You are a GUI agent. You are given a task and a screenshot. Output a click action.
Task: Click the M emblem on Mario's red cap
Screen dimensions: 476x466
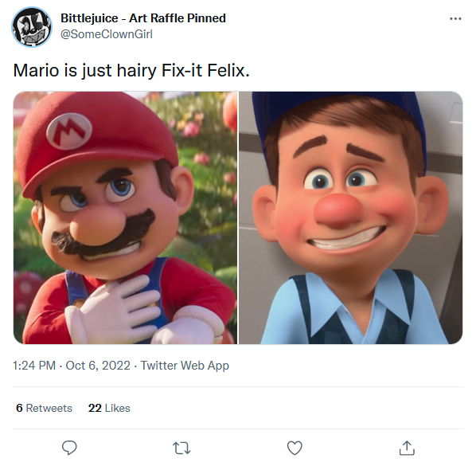69,131
